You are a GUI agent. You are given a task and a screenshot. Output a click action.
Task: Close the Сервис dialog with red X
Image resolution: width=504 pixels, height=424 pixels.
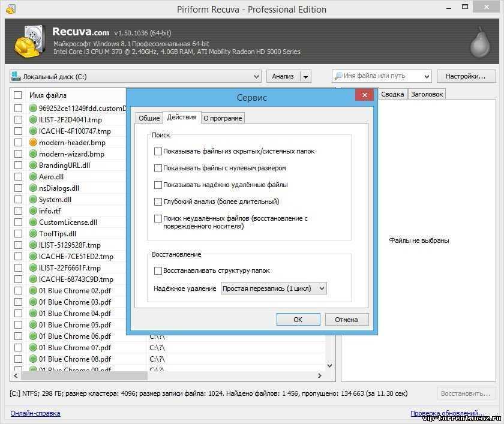[365, 95]
